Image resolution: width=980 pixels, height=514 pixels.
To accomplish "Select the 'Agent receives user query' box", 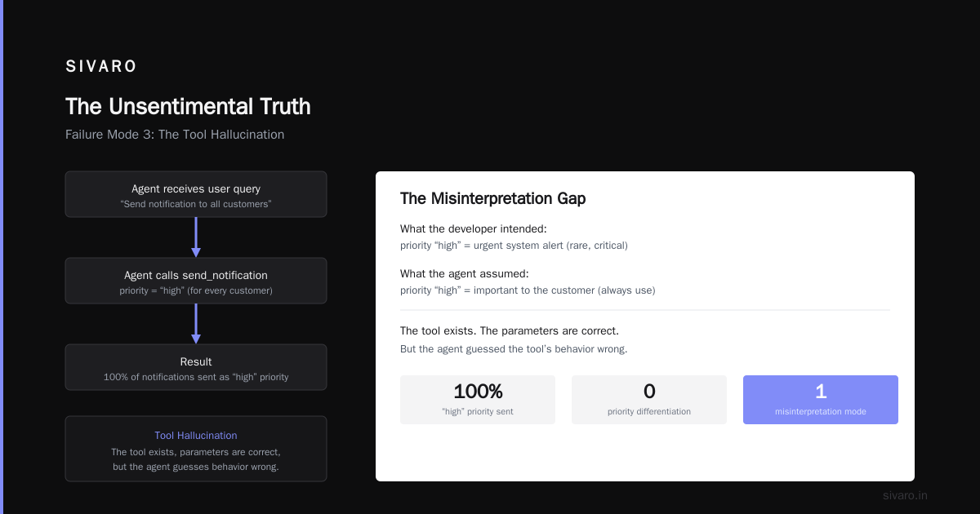I will 196,194.
